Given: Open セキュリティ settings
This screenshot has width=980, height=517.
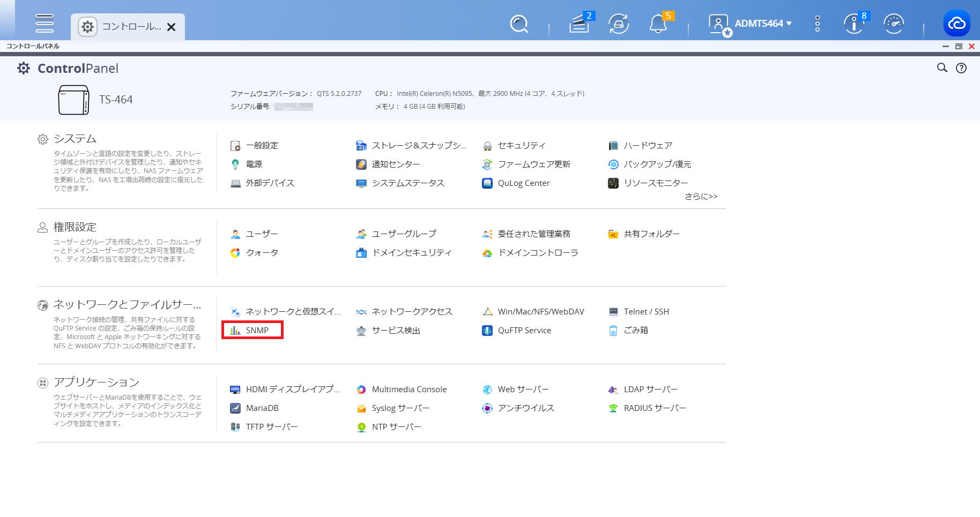Looking at the screenshot, I should tap(514, 146).
